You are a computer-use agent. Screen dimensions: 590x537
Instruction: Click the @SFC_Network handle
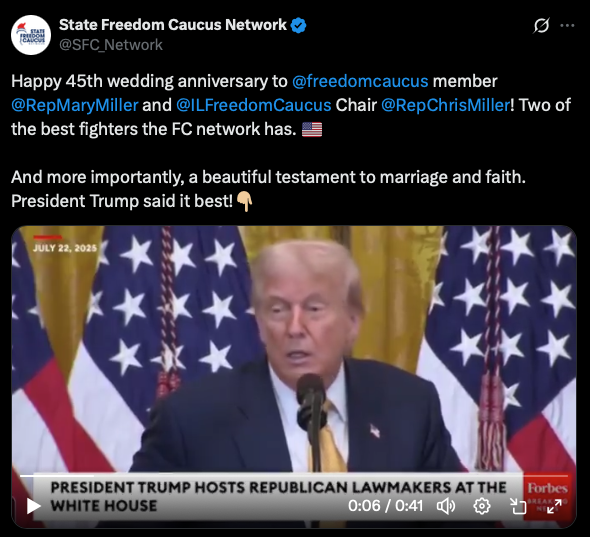(111, 45)
